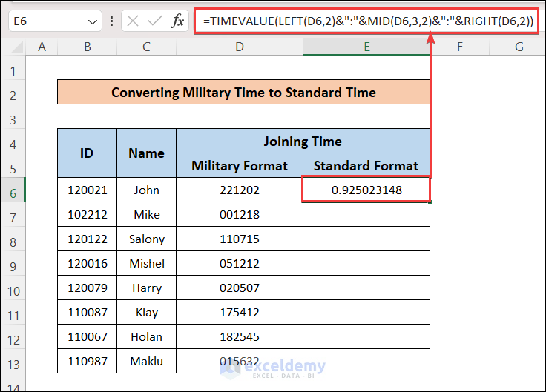Select column A header
The width and height of the screenshot is (546, 392).
tap(42, 47)
